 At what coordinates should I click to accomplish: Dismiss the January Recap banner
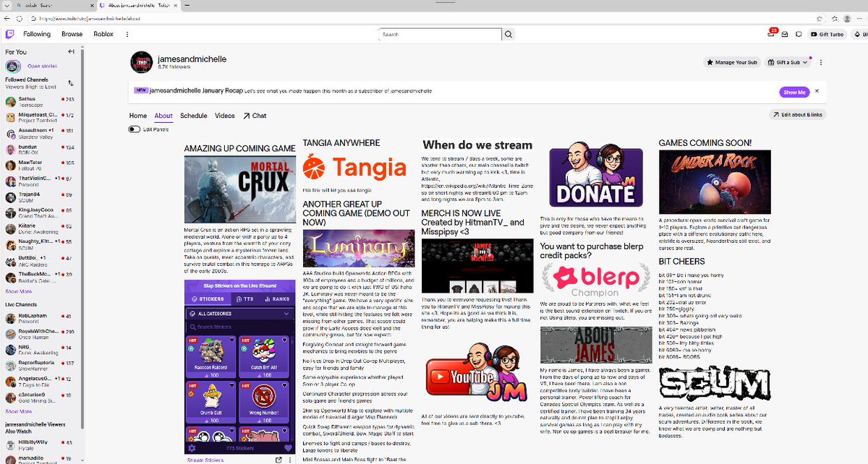(817, 91)
